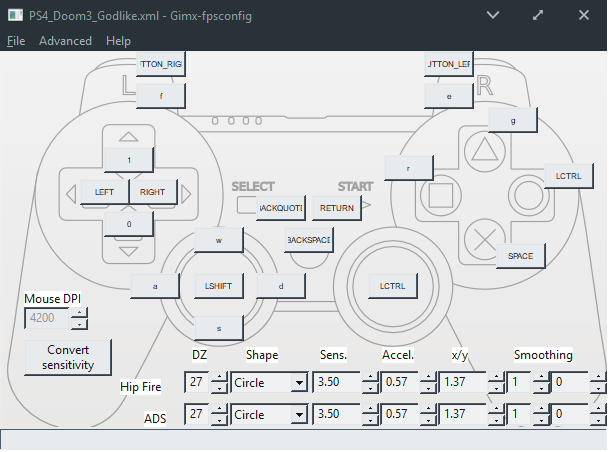The width and height of the screenshot is (609, 452).
Task: Click the 'w' key binding button
Action: click(x=218, y=240)
